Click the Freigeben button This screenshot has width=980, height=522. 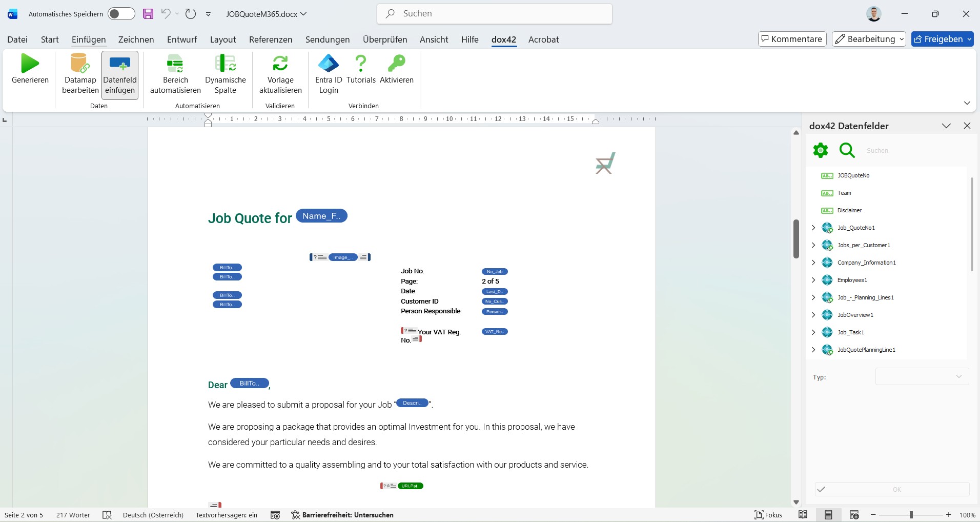pyautogui.click(x=942, y=39)
